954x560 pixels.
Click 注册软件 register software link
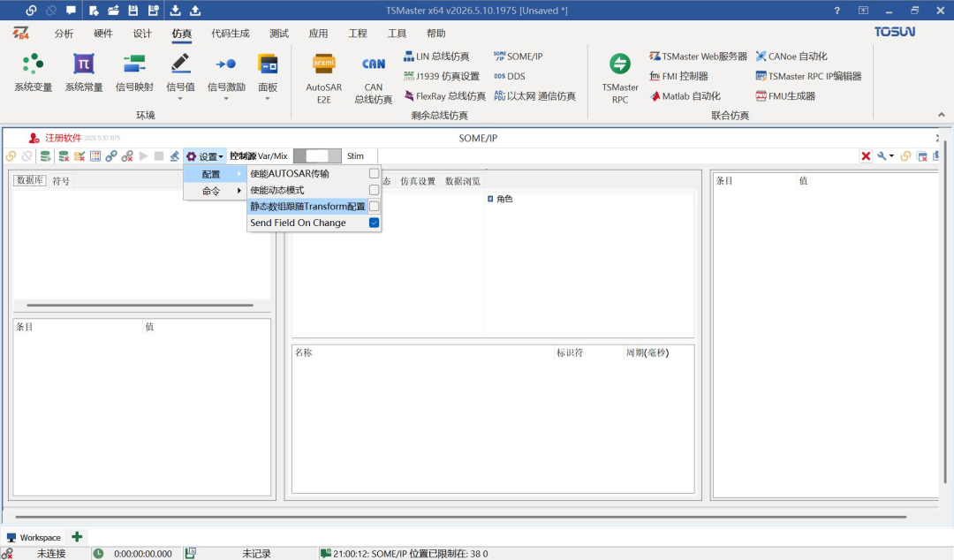(63, 138)
